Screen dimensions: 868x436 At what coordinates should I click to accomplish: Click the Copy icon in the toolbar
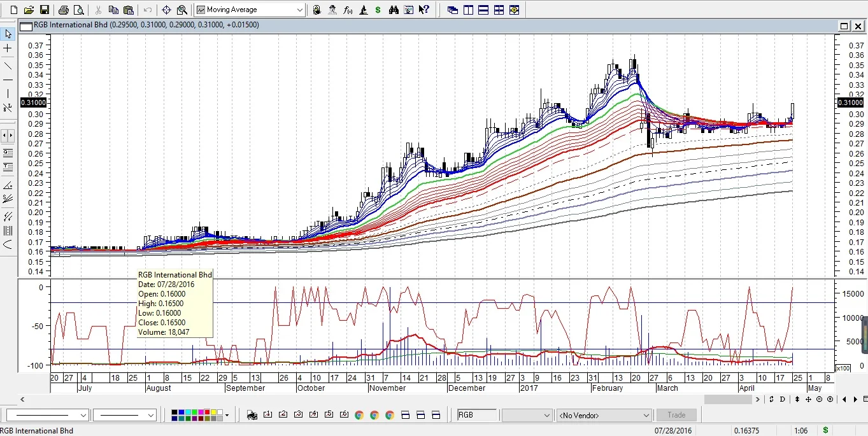[113, 10]
